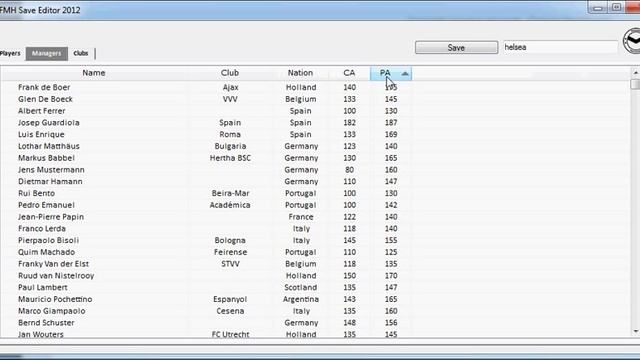Screen dimensions: 640x360
Task: Click the PA column sort arrow
Action: coord(405,73)
